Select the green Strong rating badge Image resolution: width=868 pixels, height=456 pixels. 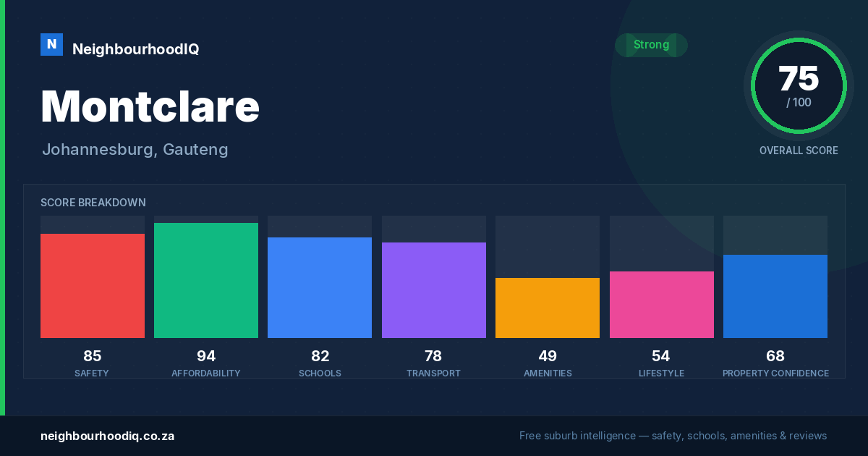coord(651,45)
